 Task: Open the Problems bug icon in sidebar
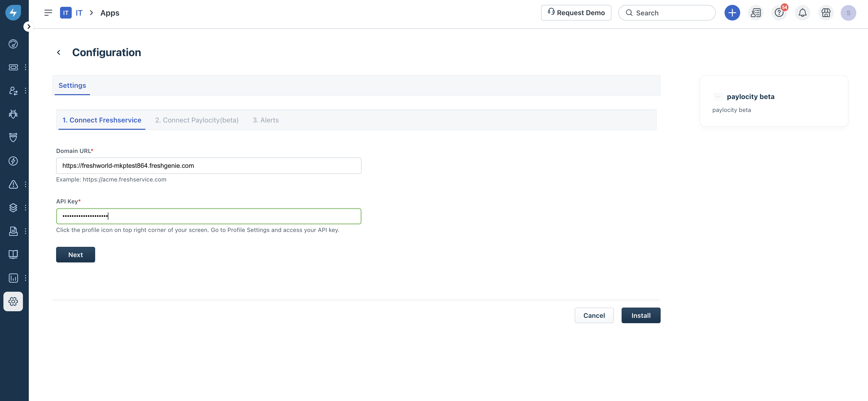(x=13, y=114)
